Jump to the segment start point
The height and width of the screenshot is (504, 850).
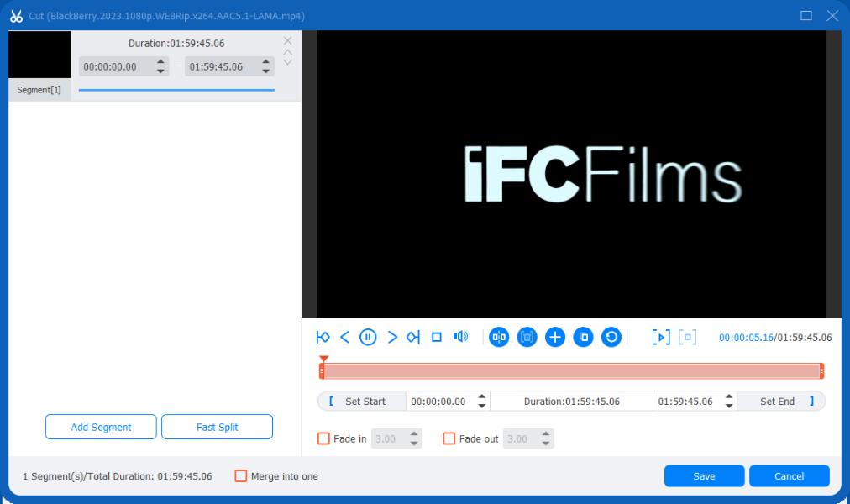(323, 337)
